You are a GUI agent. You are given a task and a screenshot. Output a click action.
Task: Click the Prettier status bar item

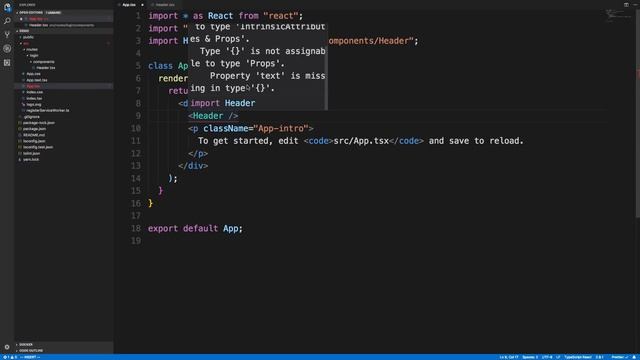(619, 357)
